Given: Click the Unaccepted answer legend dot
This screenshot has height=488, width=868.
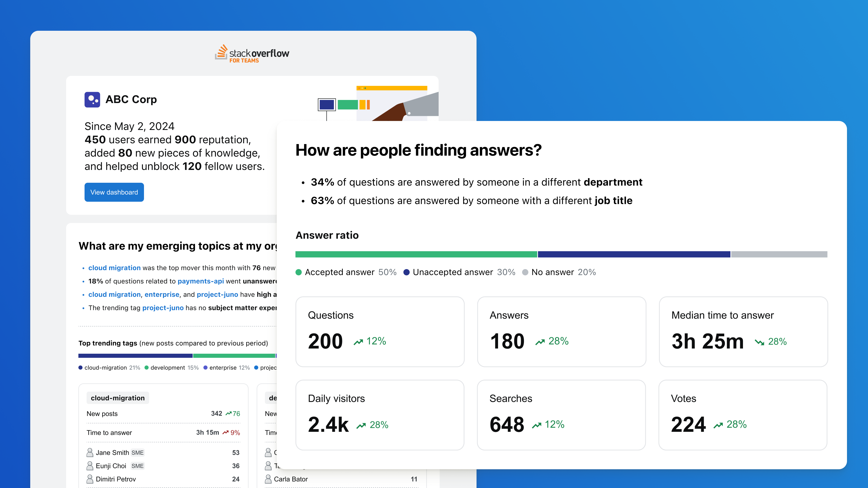Looking at the screenshot, I should pos(406,272).
